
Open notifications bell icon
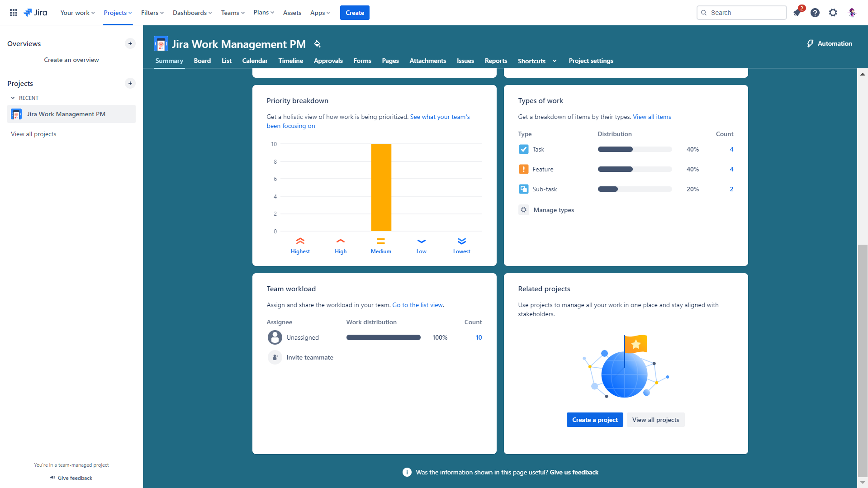pos(797,13)
